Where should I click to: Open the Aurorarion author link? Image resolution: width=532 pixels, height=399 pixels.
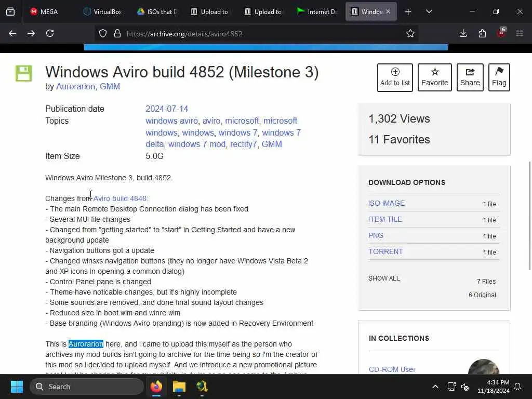point(76,87)
